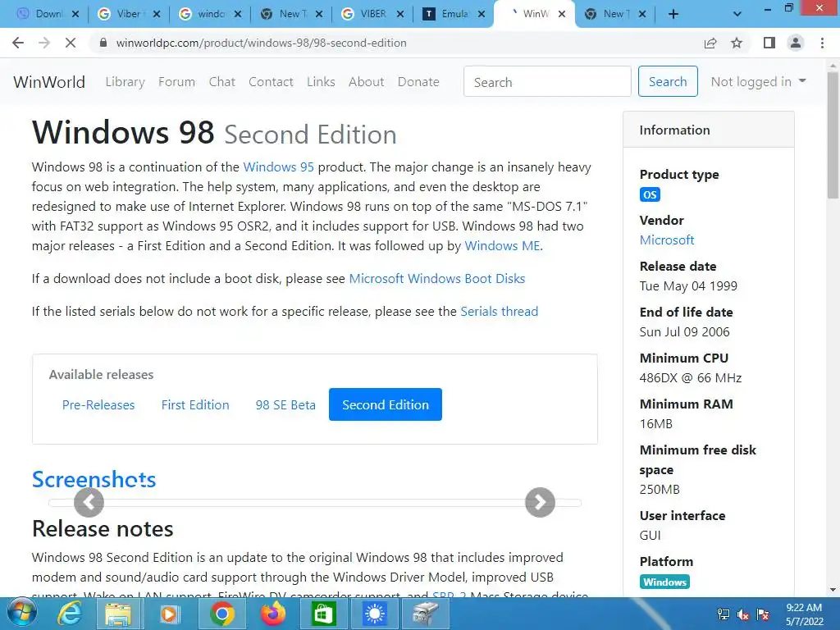Open the Contact page

click(x=271, y=82)
